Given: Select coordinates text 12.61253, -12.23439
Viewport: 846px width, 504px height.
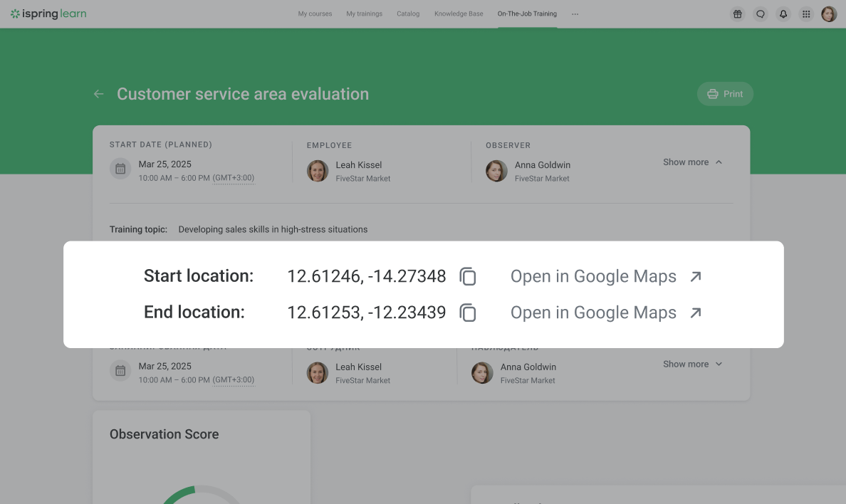Looking at the screenshot, I should (x=366, y=313).
